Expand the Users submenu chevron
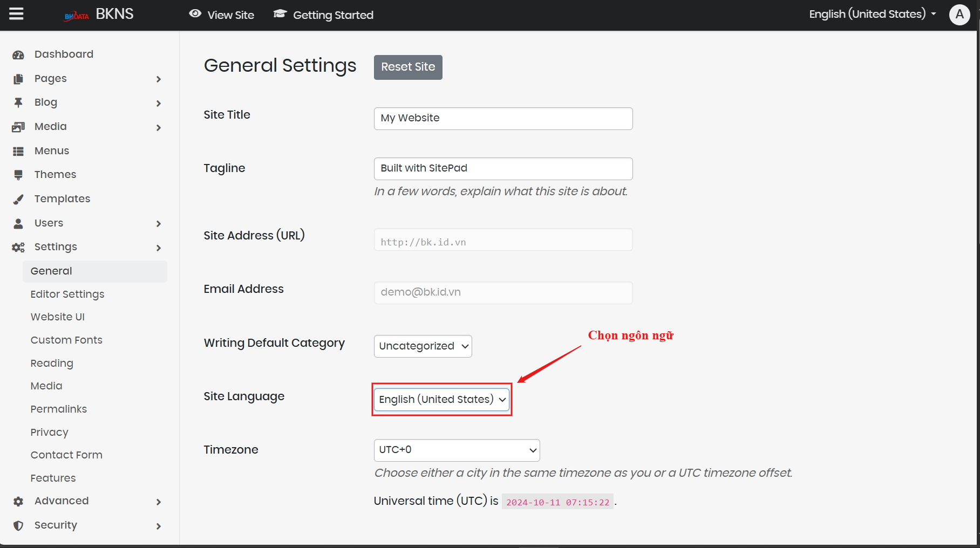This screenshot has width=980, height=548. (159, 223)
